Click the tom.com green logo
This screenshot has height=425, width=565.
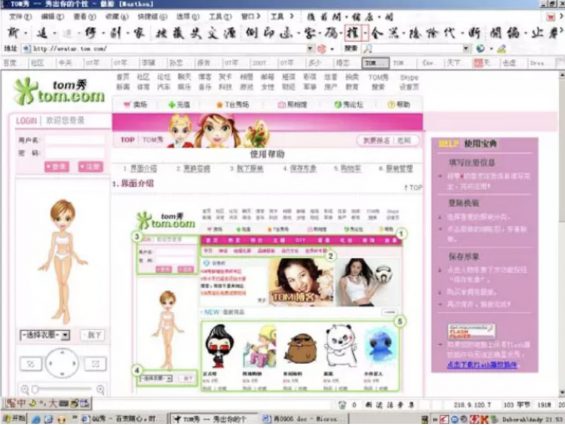coord(60,91)
